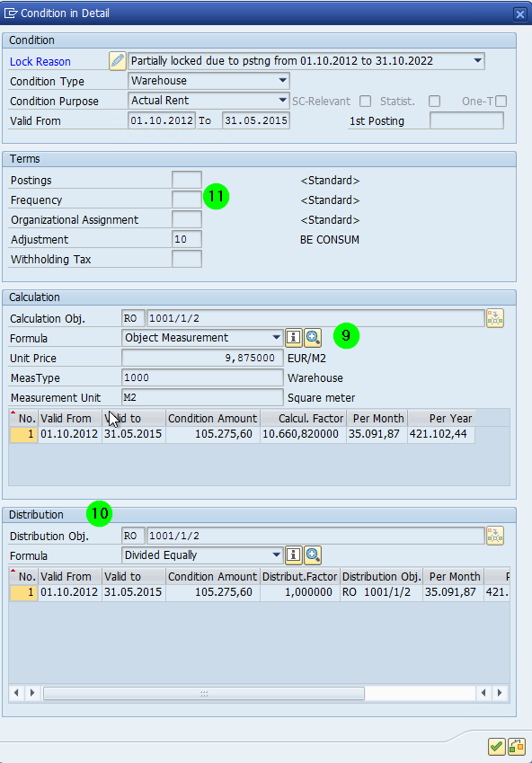This screenshot has width=532, height=763.
Task: Open Calculation formula info icon
Action: [x=293, y=337]
